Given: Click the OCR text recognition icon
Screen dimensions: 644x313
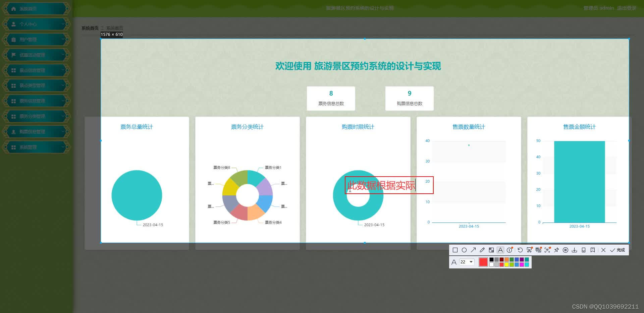Looking at the screenshot, I should [x=547, y=250].
